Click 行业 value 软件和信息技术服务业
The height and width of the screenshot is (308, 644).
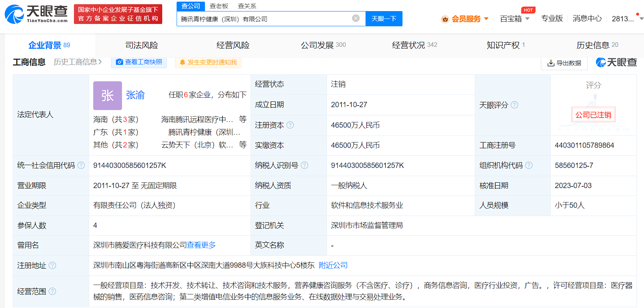[367, 205]
